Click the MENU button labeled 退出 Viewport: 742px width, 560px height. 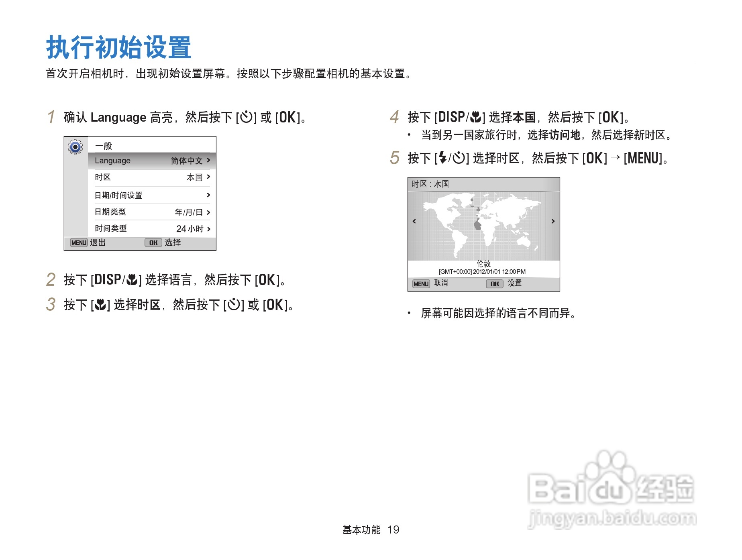click(79, 242)
